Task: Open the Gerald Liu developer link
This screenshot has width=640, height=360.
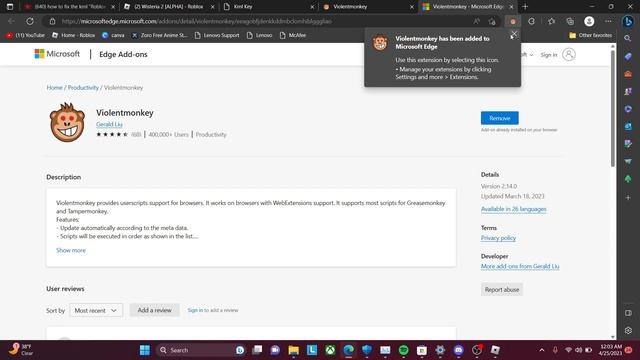Action: [x=109, y=124]
